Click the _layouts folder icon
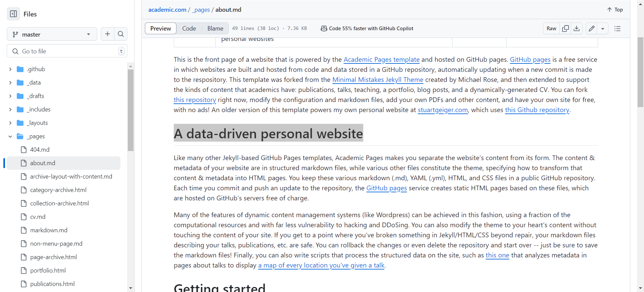This screenshot has height=292, width=644. pos(20,123)
